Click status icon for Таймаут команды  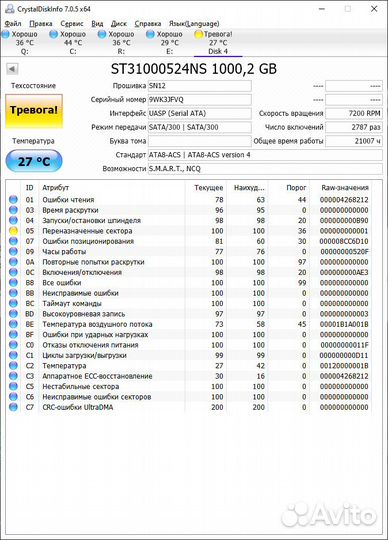[x=13, y=303]
